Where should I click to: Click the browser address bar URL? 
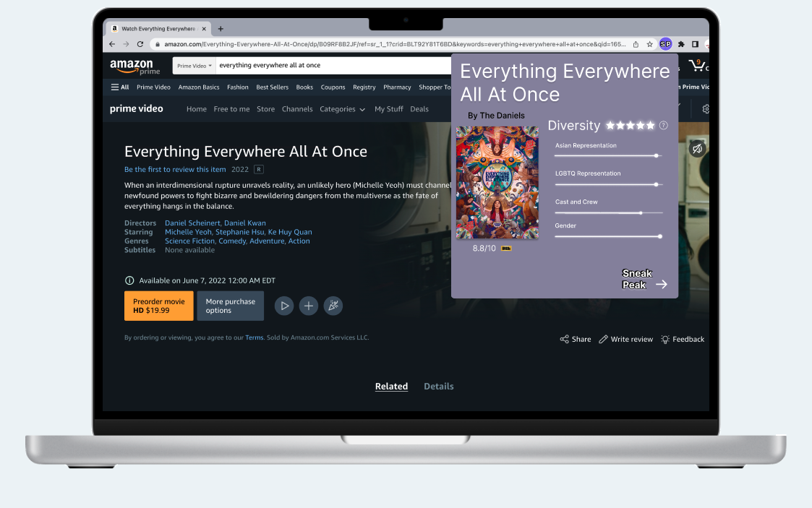tap(395, 45)
